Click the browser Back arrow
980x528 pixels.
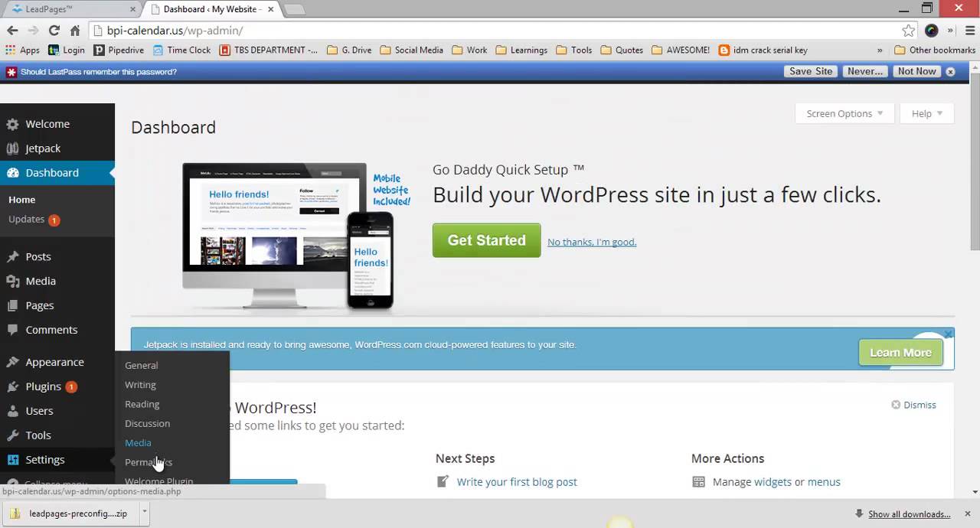click(12, 31)
